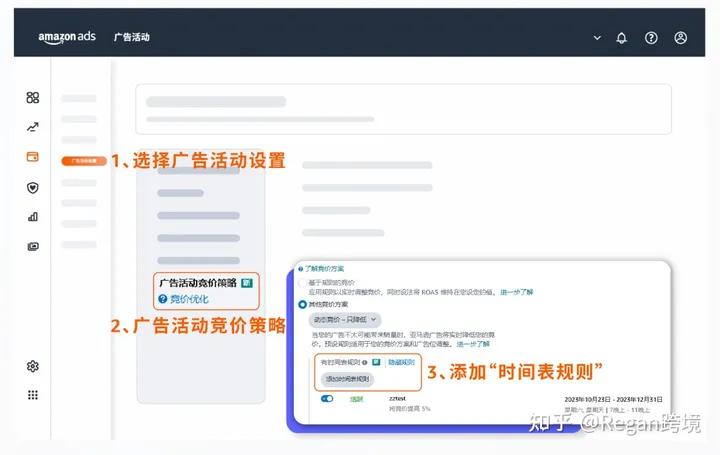Open the trending arrow sidebar icon

click(33, 127)
